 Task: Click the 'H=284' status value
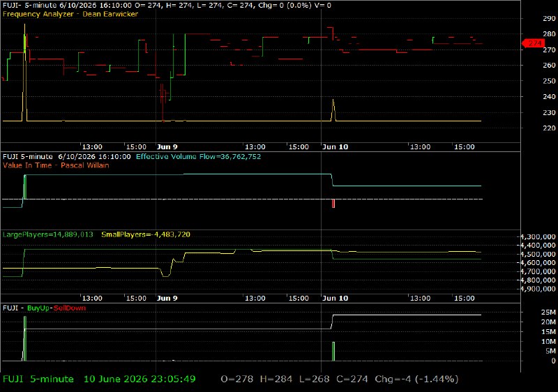(276, 379)
